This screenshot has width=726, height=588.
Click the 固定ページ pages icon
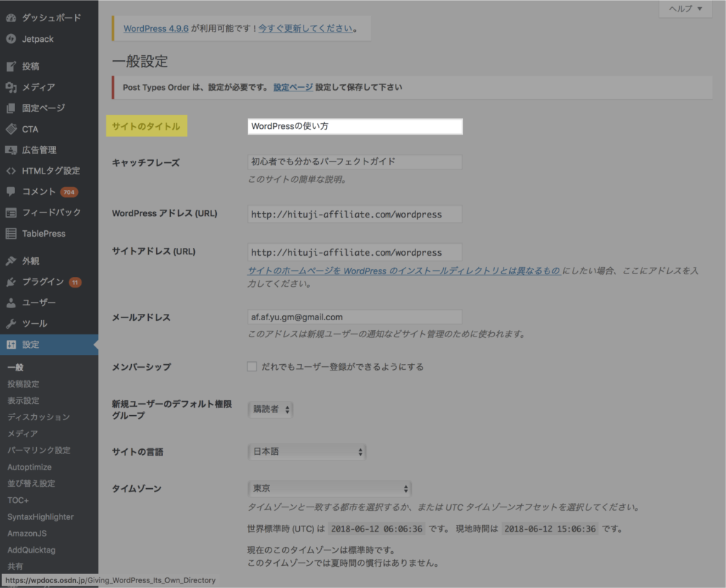[11, 108]
